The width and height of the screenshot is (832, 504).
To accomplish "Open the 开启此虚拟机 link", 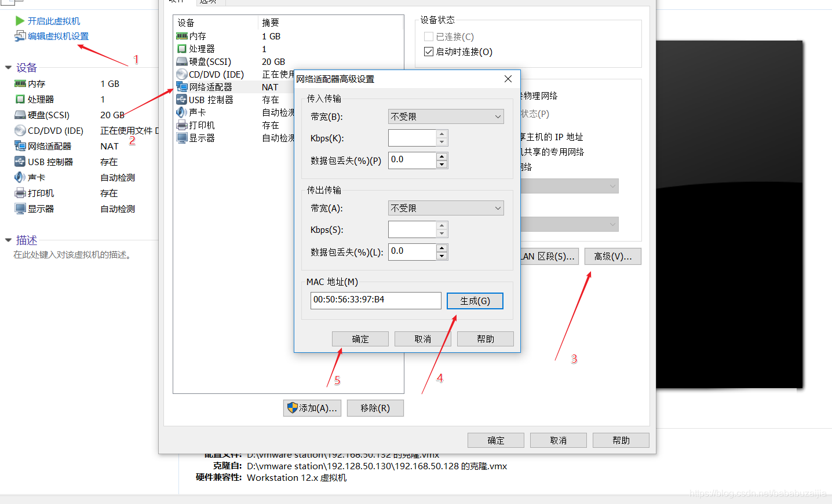I will pyautogui.click(x=54, y=21).
